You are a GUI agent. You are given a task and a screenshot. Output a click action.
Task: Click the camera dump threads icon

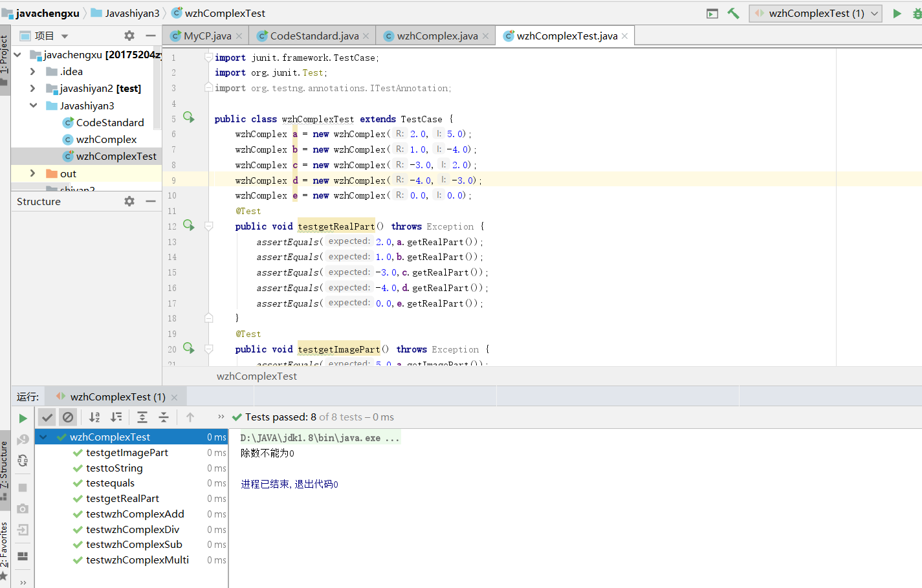(23, 508)
